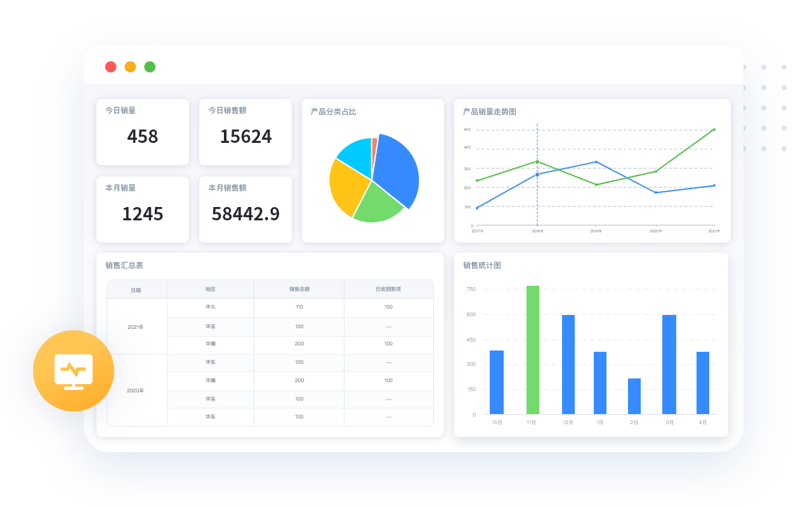This screenshot has height=508, width=812.
Task: Click the orange monitor pulse icon badge
Action: tap(74, 371)
